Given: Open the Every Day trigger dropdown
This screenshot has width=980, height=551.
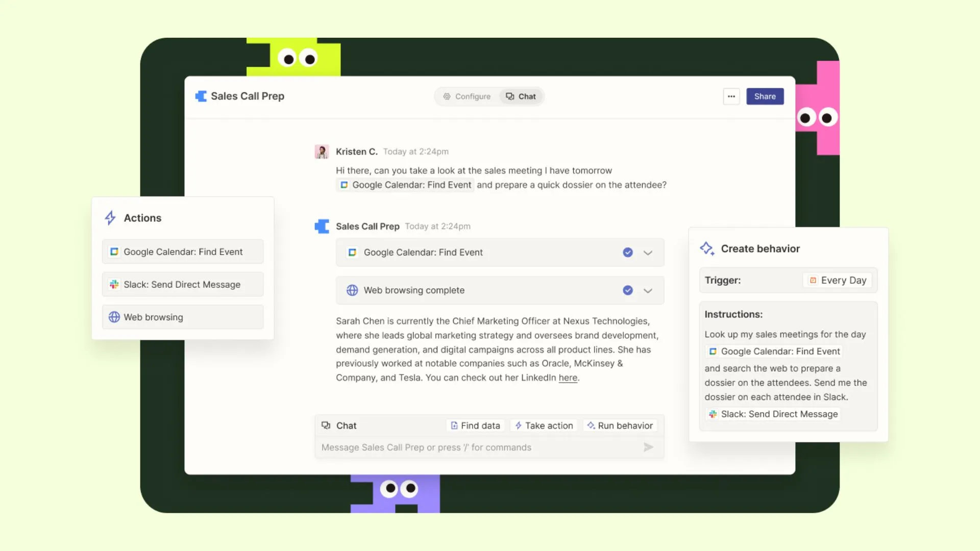Looking at the screenshot, I should tap(838, 280).
